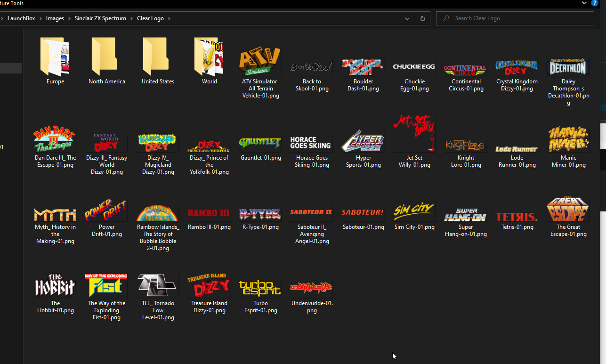Open the blue Help question mark
Image resolution: width=606 pixels, height=364 pixels.
[x=595, y=3]
